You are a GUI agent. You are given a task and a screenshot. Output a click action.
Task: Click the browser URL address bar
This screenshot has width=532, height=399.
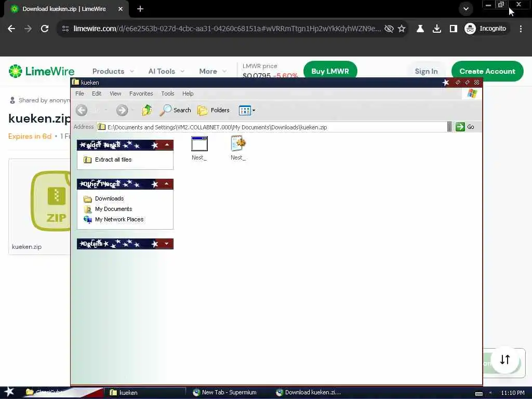click(227, 29)
